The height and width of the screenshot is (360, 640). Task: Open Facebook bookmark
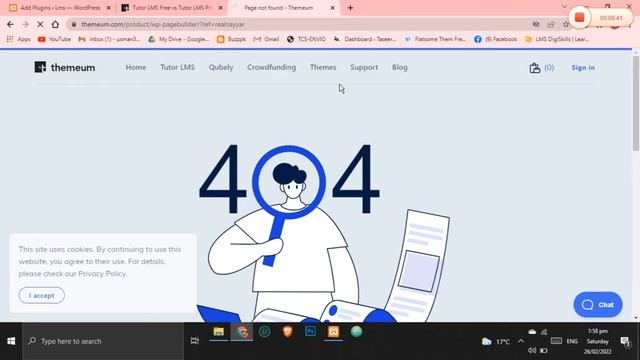pyautogui.click(x=496, y=39)
